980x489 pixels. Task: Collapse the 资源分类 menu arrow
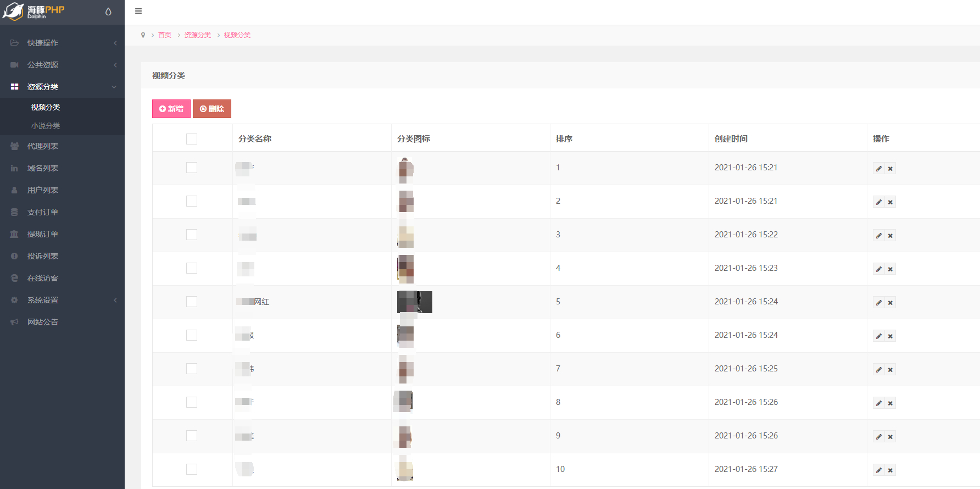pyautogui.click(x=114, y=87)
